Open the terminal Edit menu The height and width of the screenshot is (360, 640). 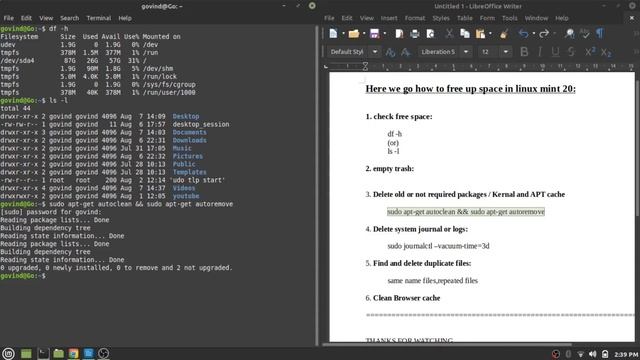[26, 18]
